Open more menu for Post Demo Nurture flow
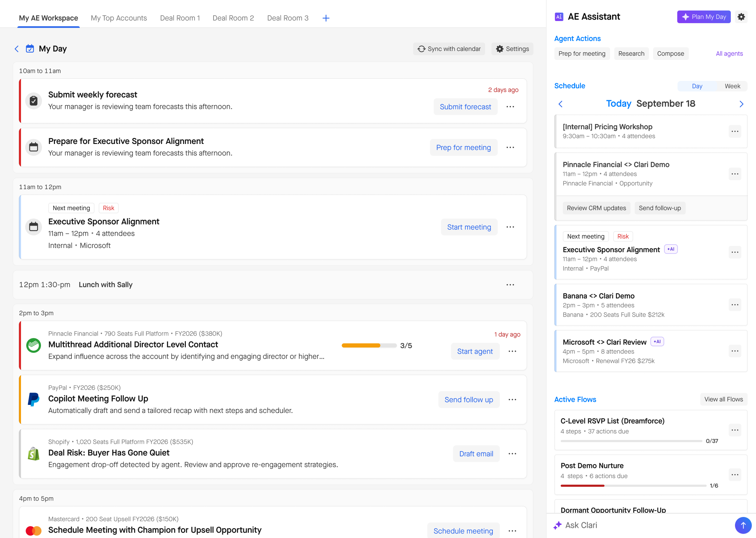The width and height of the screenshot is (756, 538). 735,475
